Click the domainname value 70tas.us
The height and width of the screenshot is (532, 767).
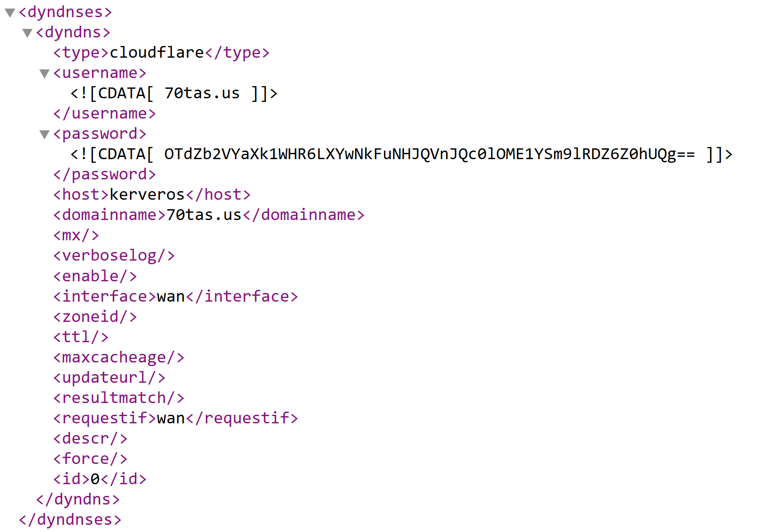pyautogui.click(x=204, y=215)
